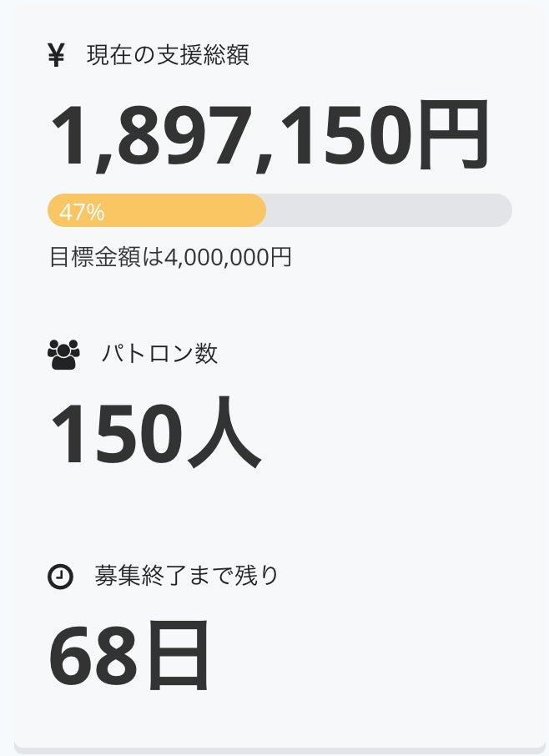Click the 47% progress label
This screenshot has height=756, width=549.
(x=82, y=212)
